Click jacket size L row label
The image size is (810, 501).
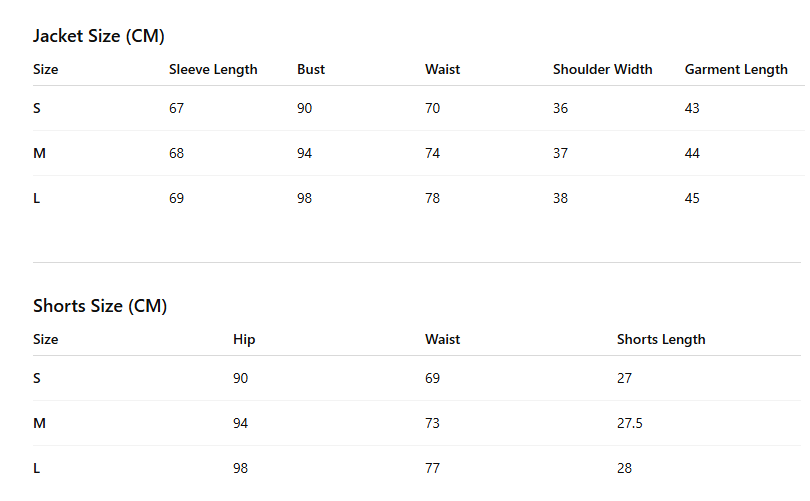[37, 198]
